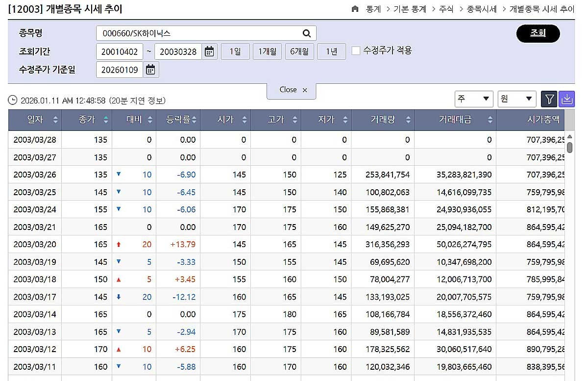Viewport: 588px width, 381px height.
Task: Click 거래량 value 108,166,784
Action: click(388, 314)
